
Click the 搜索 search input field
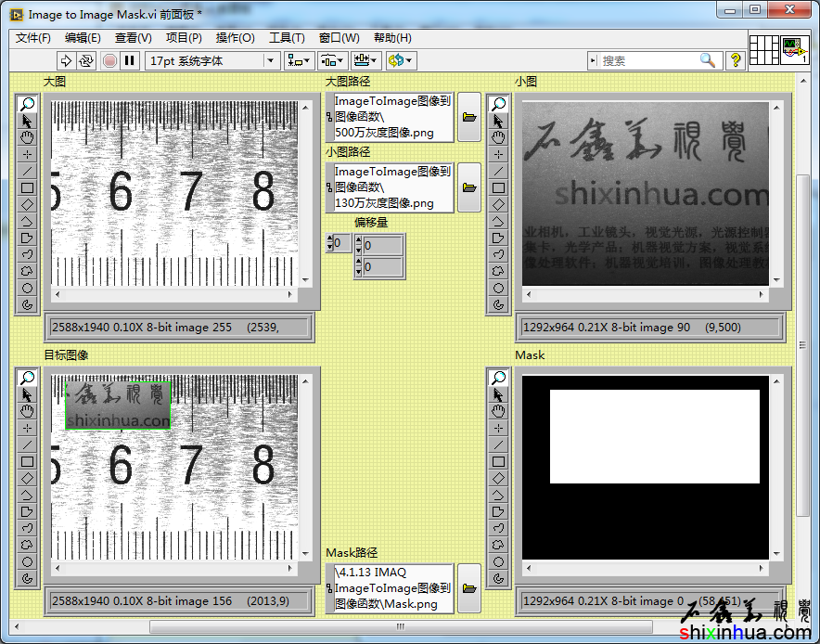(x=647, y=60)
